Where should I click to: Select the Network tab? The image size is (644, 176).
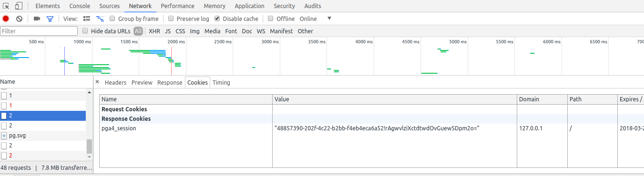(x=140, y=6)
